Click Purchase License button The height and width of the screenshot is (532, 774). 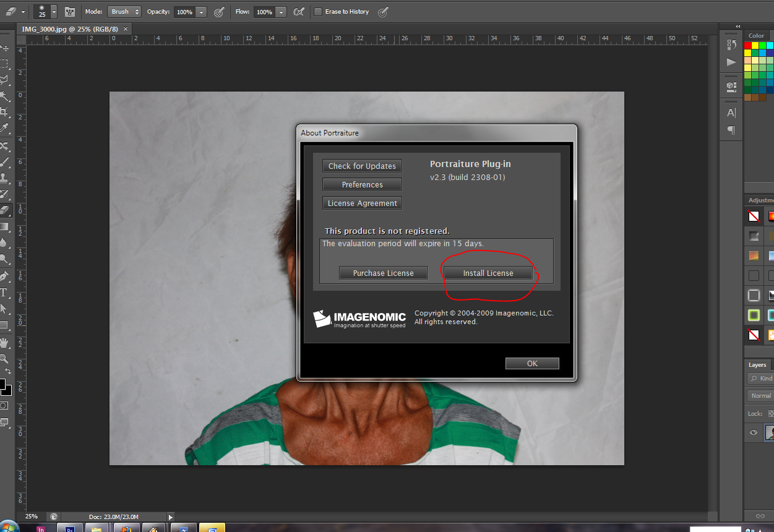tap(383, 273)
